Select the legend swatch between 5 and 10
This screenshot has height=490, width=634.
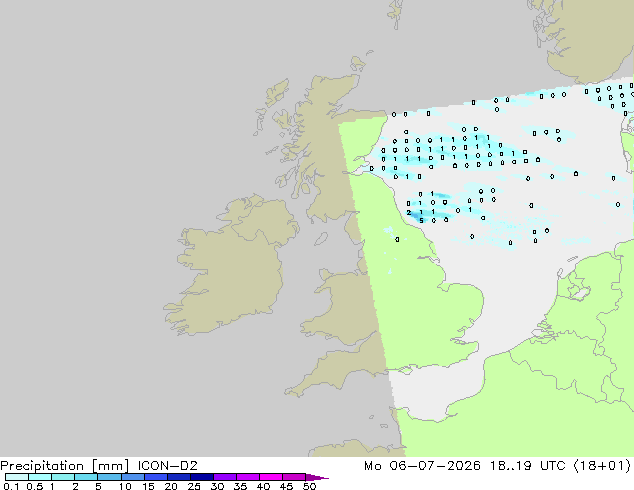click(x=109, y=477)
